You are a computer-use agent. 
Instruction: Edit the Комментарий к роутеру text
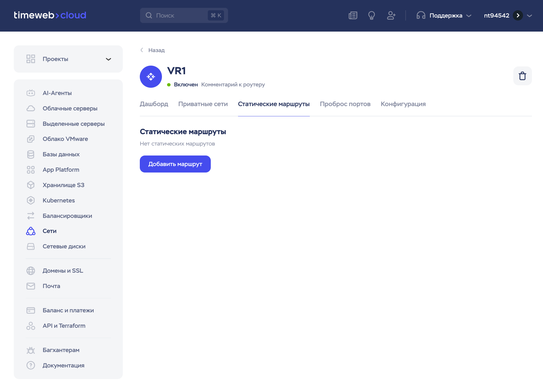(233, 85)
